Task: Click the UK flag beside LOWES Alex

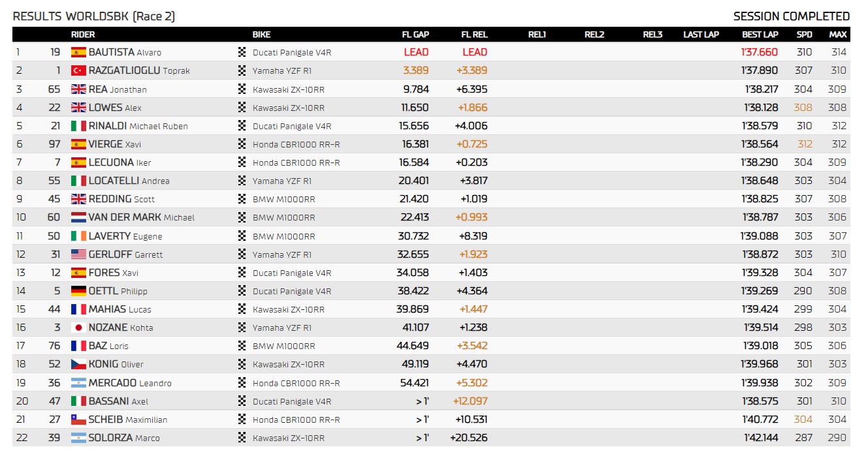Action: 78,107
